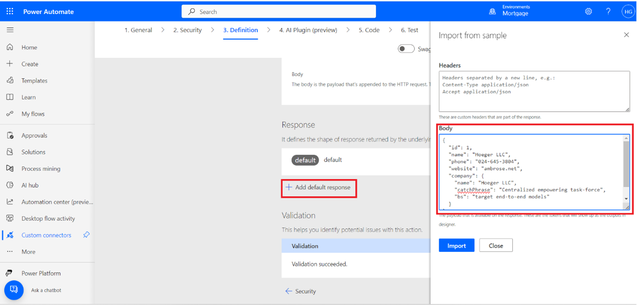
Task: Switch to the 2. Security step
Action: pos(187,30)
